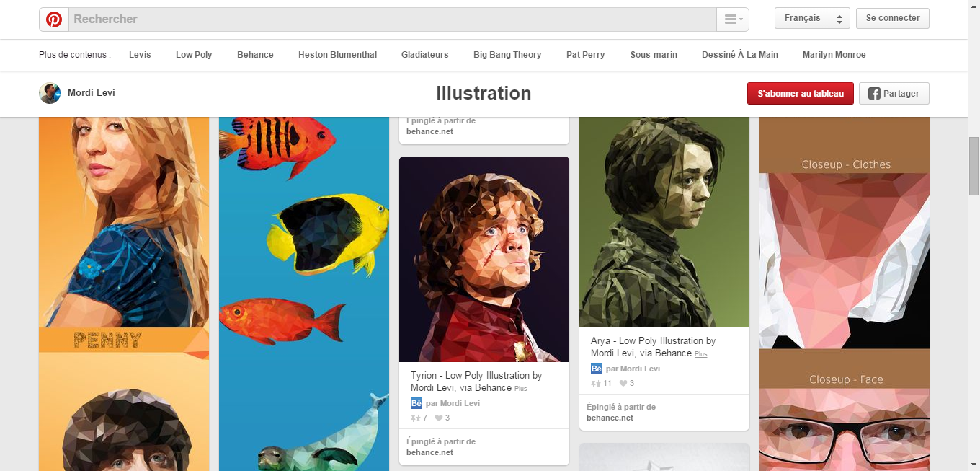Open the Big Bang Theory related topic
Screen dimensions: 980x471
pos(507,55)
